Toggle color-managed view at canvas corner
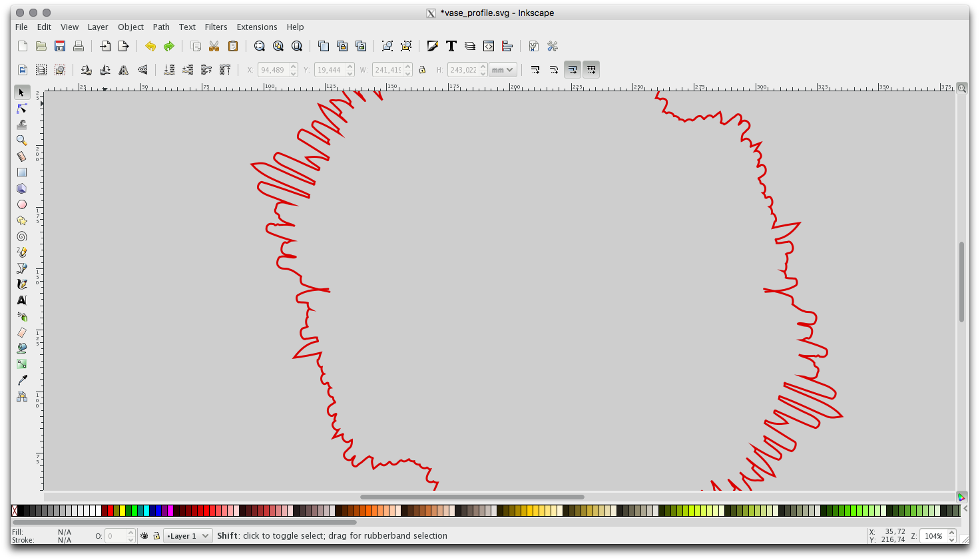The height and width of the screenshot is (560, 980). click(x=961, y=497)
